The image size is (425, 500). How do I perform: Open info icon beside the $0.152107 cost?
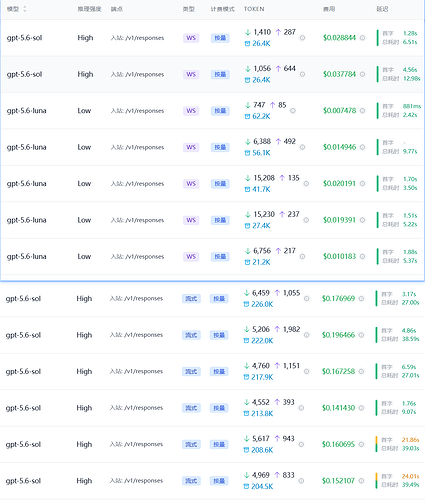(361, 481)
